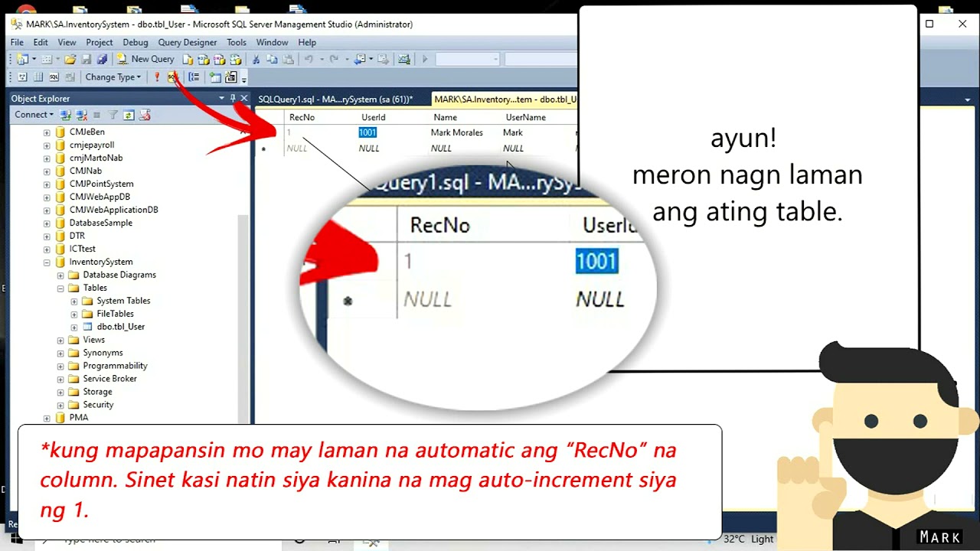Click the Undo arrow icon
Viewport: 980px width, 551px height.
coord(309,59)
